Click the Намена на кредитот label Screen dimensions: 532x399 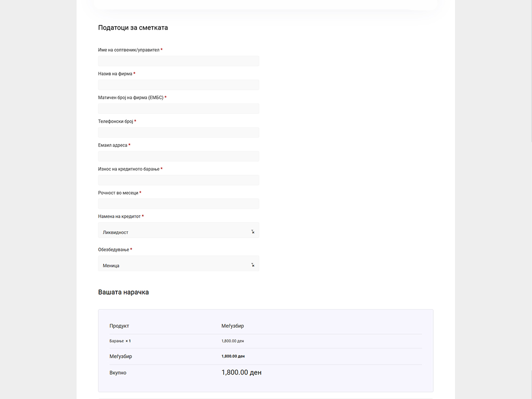119,217
